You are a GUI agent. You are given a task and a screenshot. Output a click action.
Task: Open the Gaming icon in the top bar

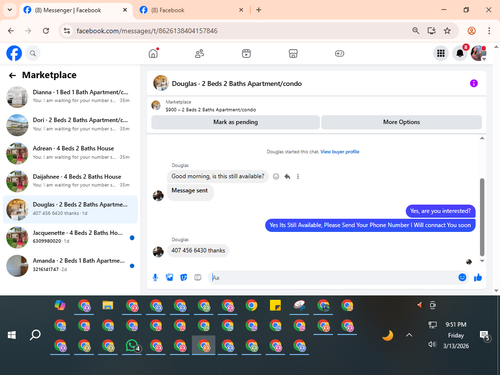pyautogui.click(x=339, y=53)
